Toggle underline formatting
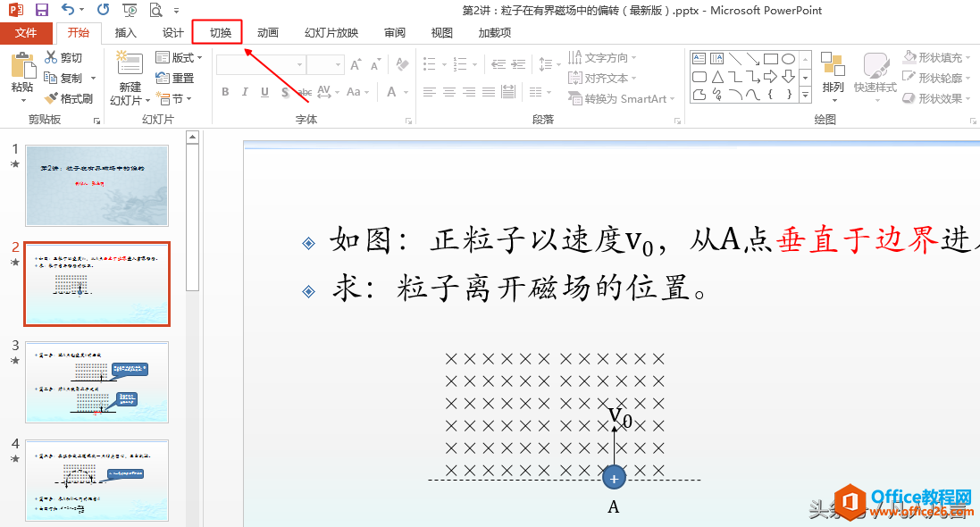This screenshot has width=980, height=527. point(265,92)
